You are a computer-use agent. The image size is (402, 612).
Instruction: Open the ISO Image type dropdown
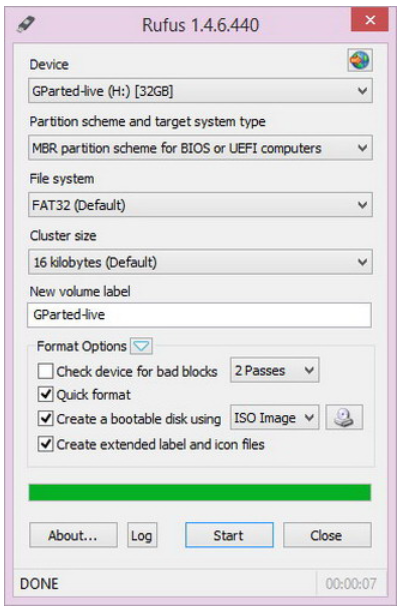tap(274, 418)
